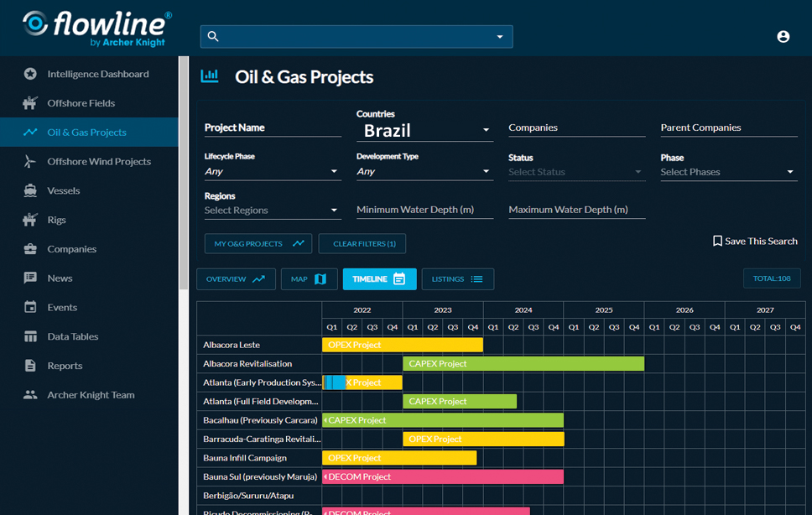812x515 pixels.
Task: Click the trend icon in OVERVIEW tab
Action: point(258,279)
